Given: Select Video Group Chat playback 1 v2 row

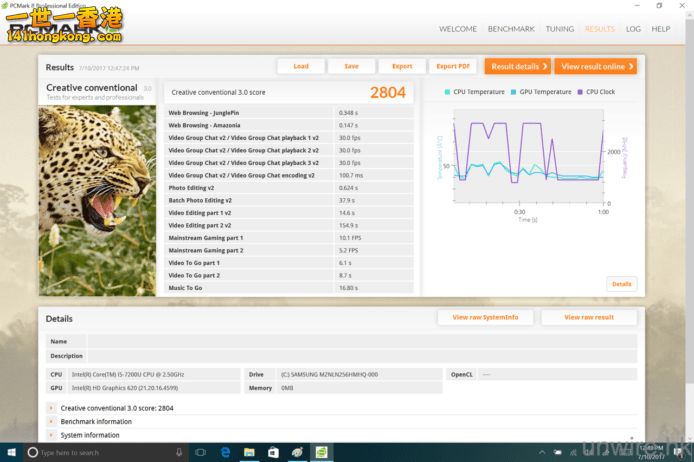Looking at the screenshot, I should tap(289, 138).
